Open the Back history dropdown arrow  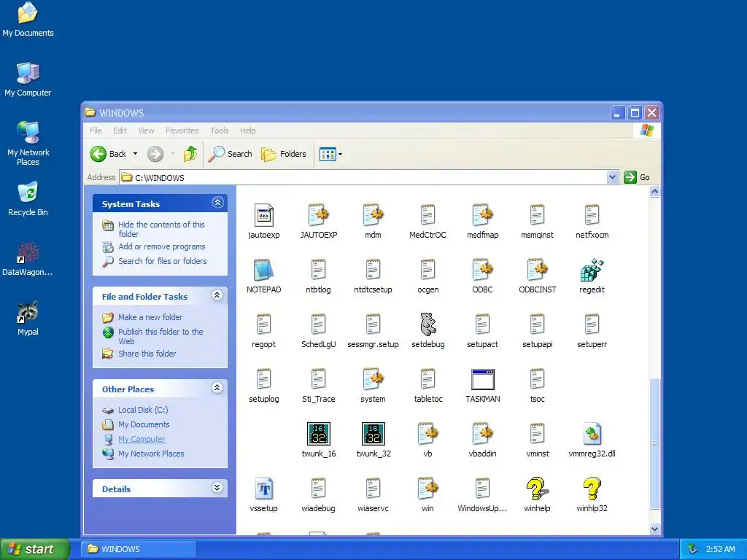[135, 154]
